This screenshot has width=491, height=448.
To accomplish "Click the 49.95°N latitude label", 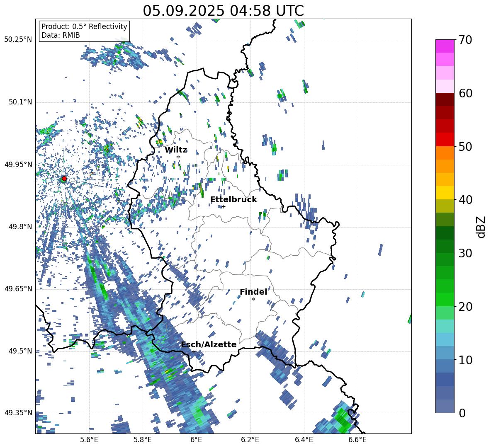I will (x=18, y=165).
